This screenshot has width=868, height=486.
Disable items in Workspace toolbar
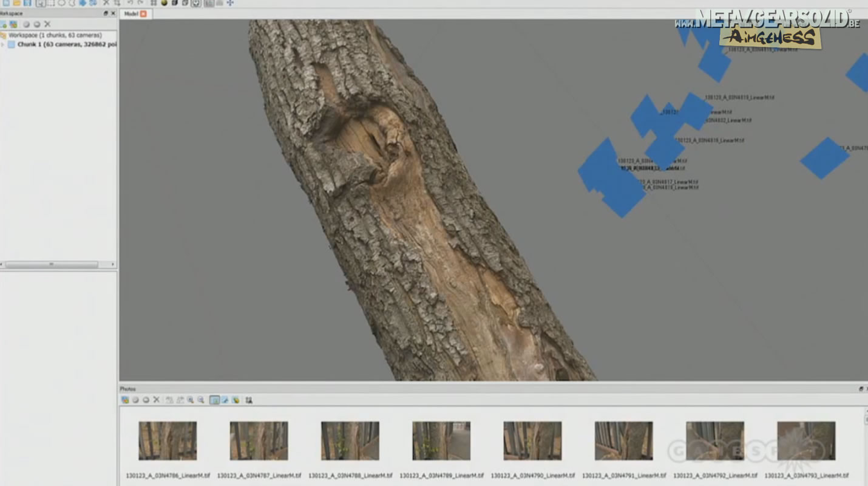click(37, 24)
